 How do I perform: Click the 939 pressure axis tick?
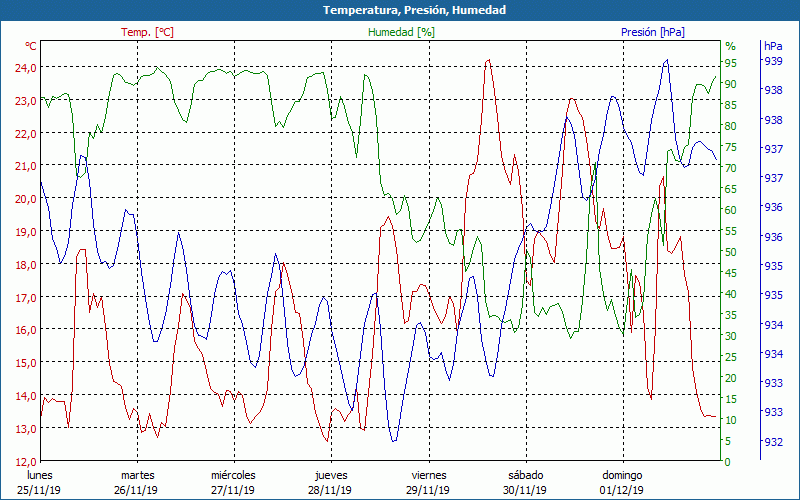(x=773, y=62)
